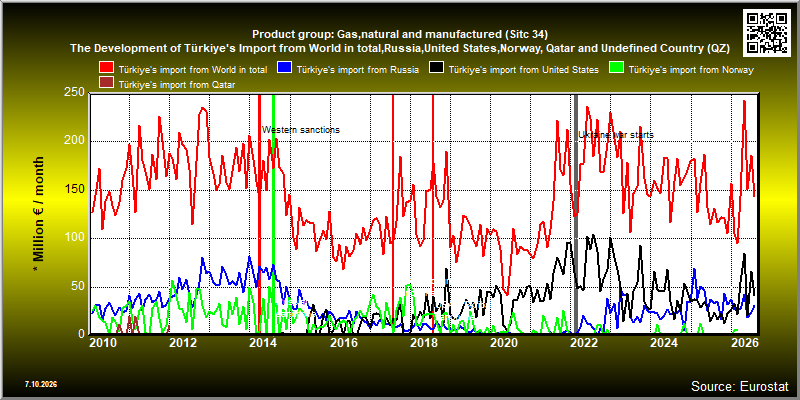The width and height of the screenshot is (800, 400).
Task: Click the 2016 x-axis label
Action: [344, 344]
